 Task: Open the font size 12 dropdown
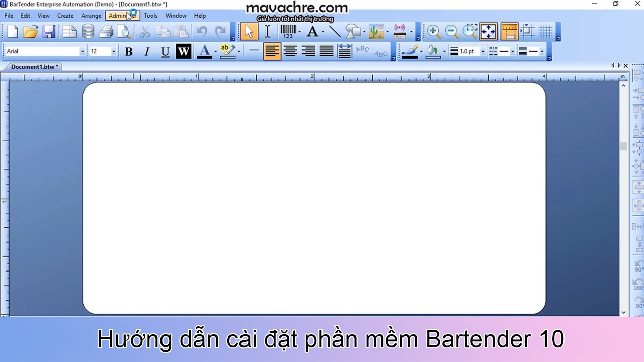(113, 51)
